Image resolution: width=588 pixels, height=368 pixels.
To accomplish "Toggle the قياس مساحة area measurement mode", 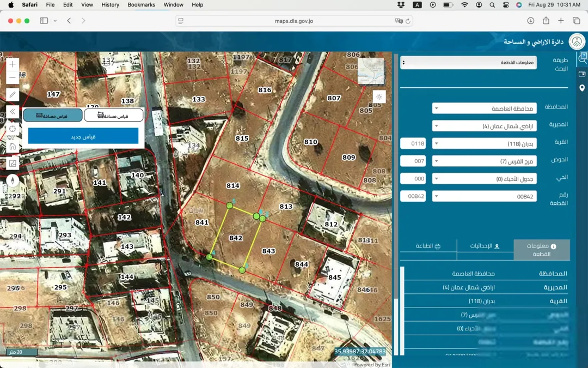I will tap(114, 115).
